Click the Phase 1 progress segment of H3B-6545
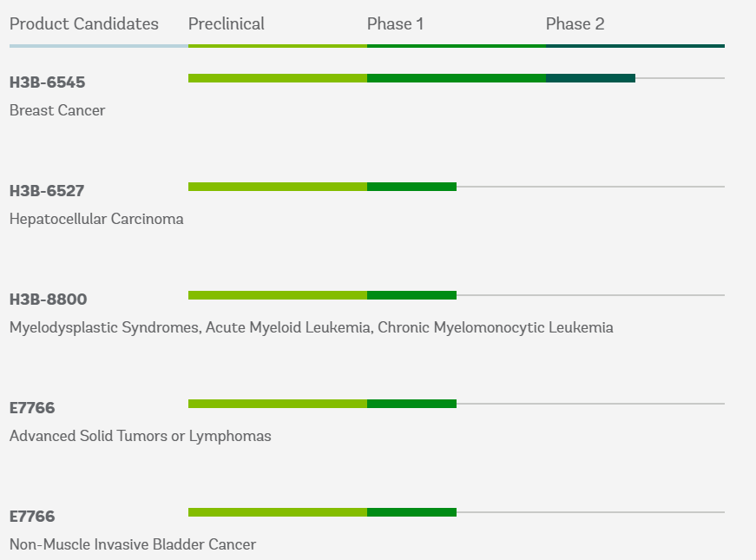Screen dimensions: 756x560 456,78
